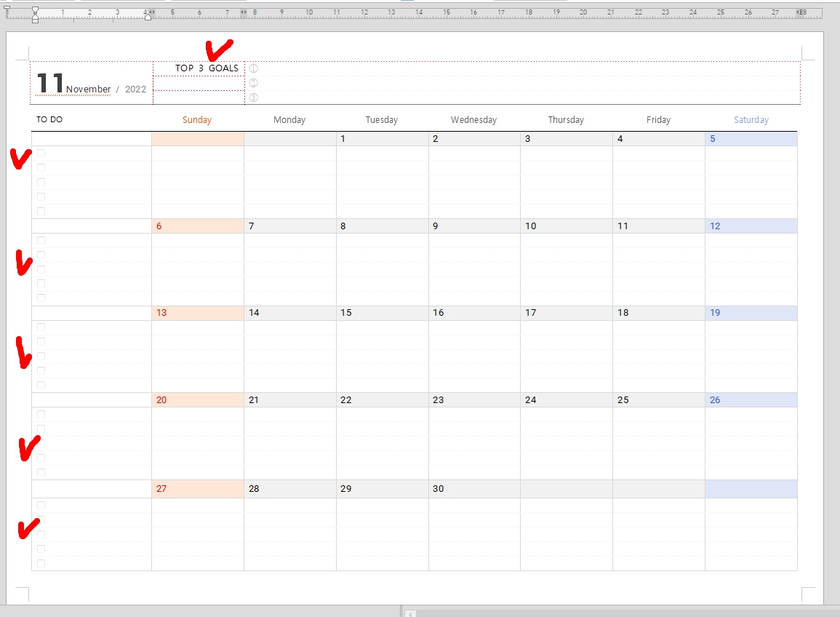The width and height of the screenshot is (840, 617).
Task: Click the Thursday column header
Action: click(566, 119)
